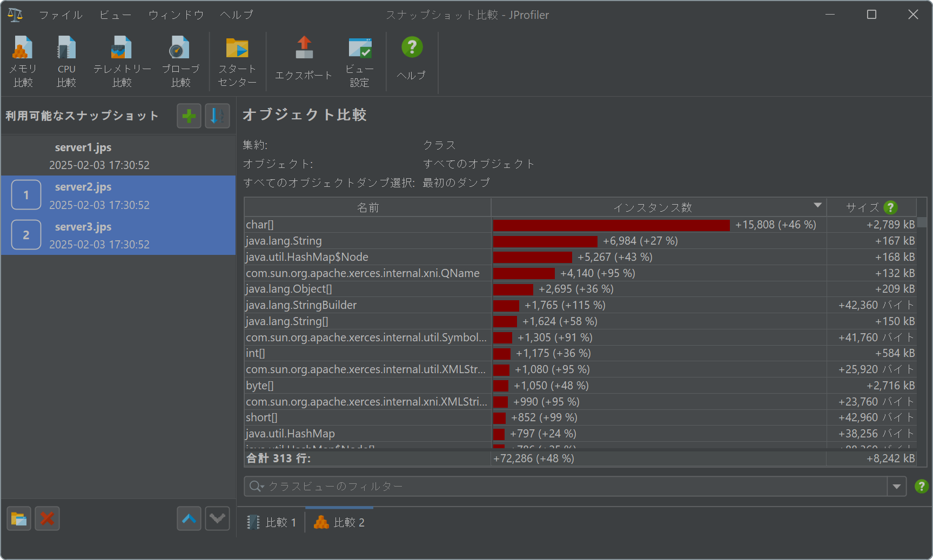
Task: Move the selected snapshot down
Action: pos(218,519)
